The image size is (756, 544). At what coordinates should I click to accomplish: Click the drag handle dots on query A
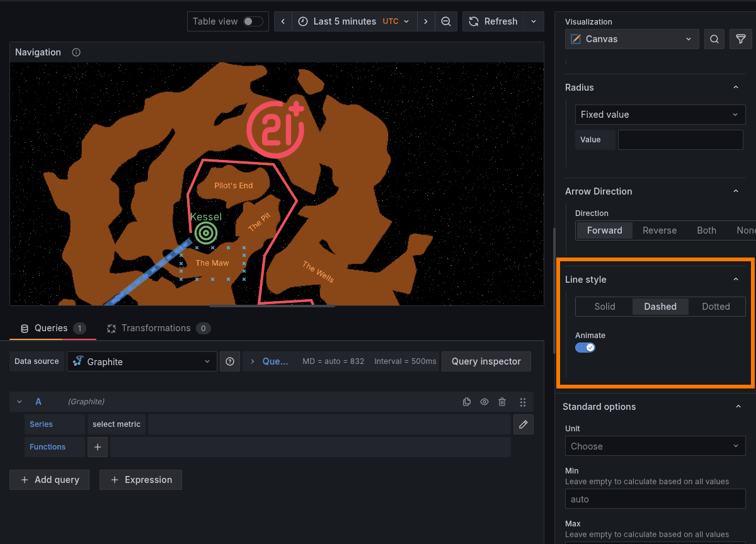click(x=522, y=401)
